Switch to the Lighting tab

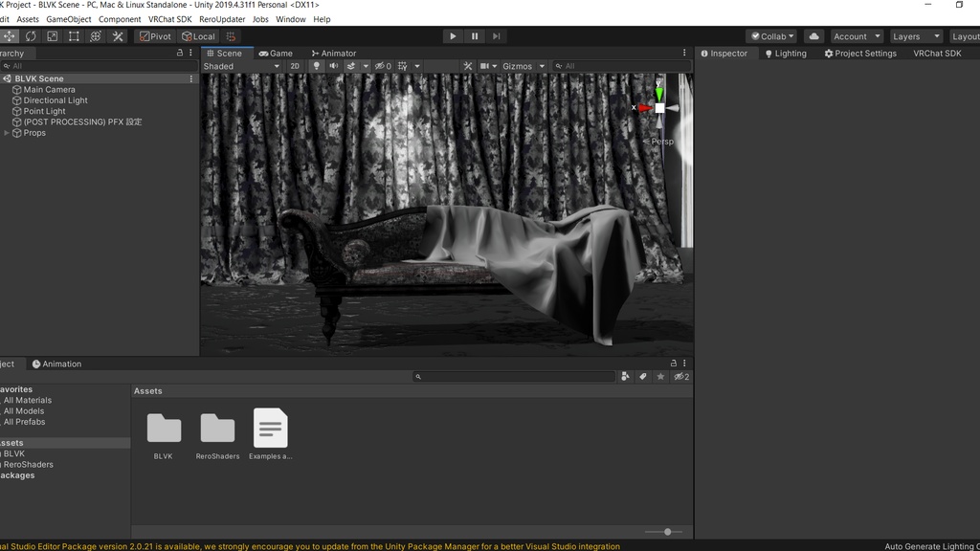(x=785, y=54)
